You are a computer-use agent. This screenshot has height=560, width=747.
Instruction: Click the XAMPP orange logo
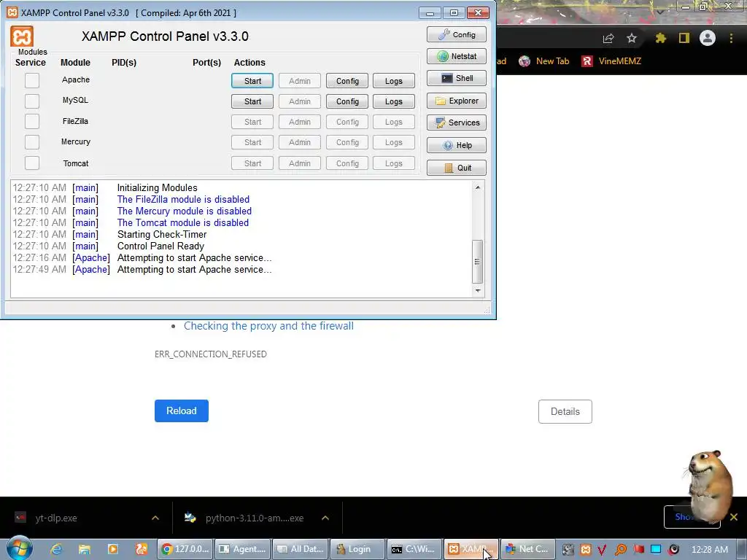click(x=22, y=36)
